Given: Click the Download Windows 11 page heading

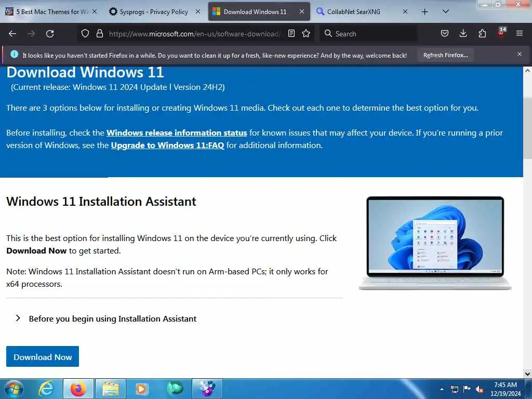Looking at the screenshot, I should tap(85, 72).
